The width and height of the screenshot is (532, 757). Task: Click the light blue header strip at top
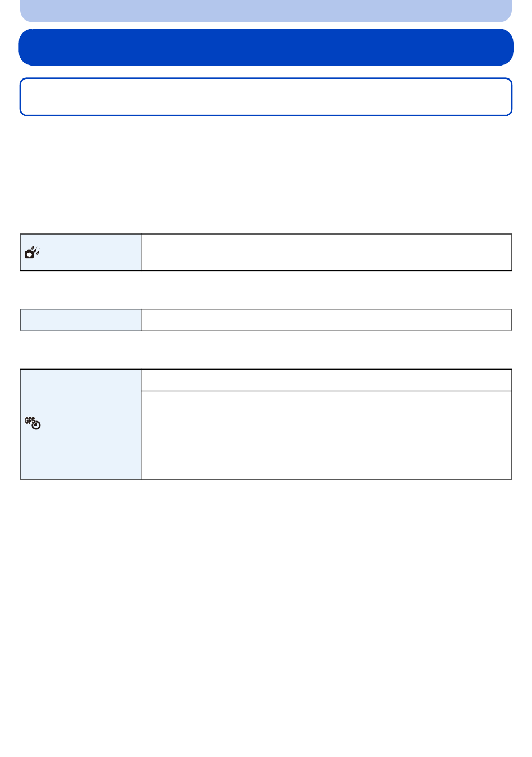266,11
